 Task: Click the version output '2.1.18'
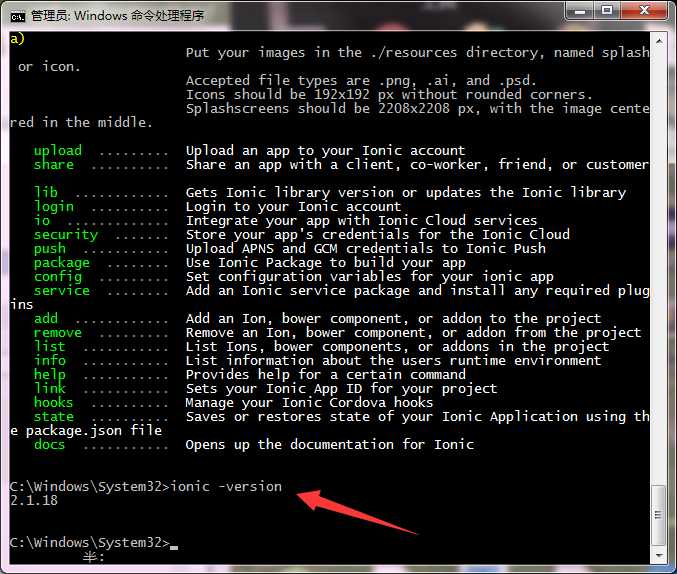coord(34,501)
